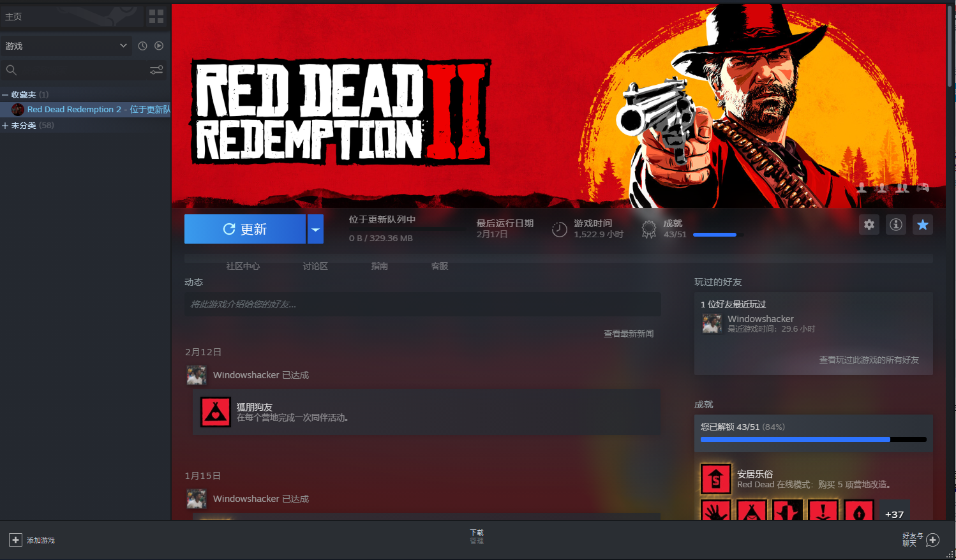
Task: Click the 狐朋狗友 achievement icon in activity
Action: [216, 412]
